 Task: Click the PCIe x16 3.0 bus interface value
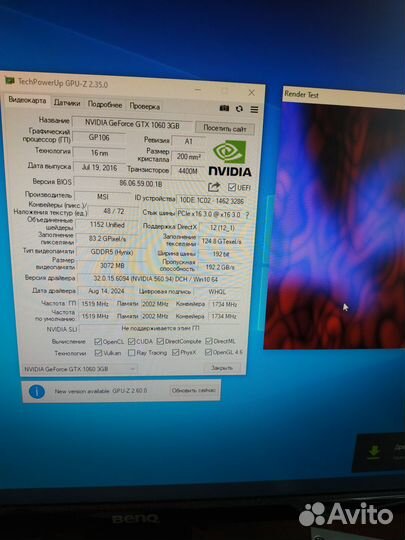coord(209,214)
